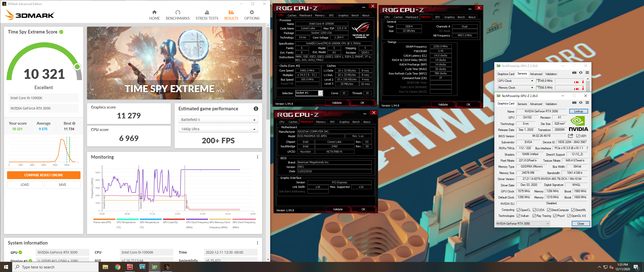Screen dimensions: 644x272
Task: Open the System information three-dot menu
Action: [257, 243]
